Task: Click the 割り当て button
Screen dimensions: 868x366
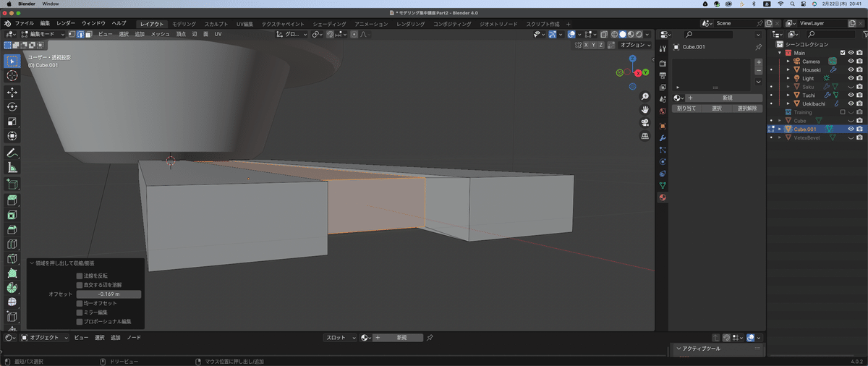Action: (x=686, y=108)
